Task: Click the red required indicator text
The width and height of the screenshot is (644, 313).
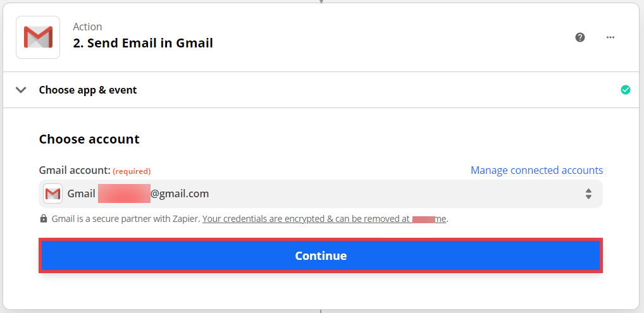Action: point(132,171)
